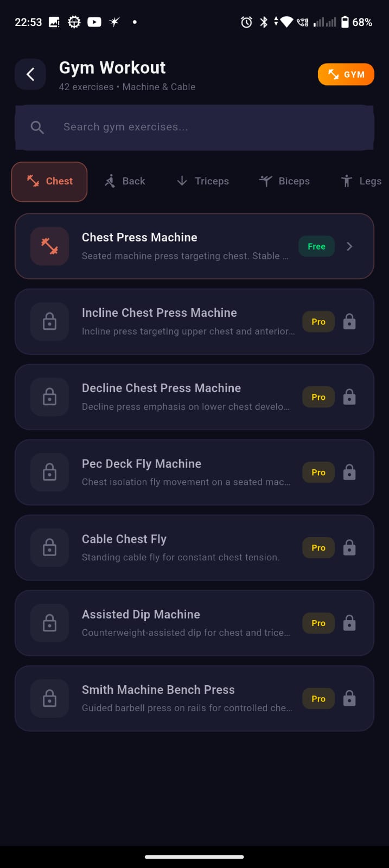The width and height of the screenshot is (389, 868).
Task: Tap the Chest Press Machine dumbbell icon
Action: click(x=49, y=246)
